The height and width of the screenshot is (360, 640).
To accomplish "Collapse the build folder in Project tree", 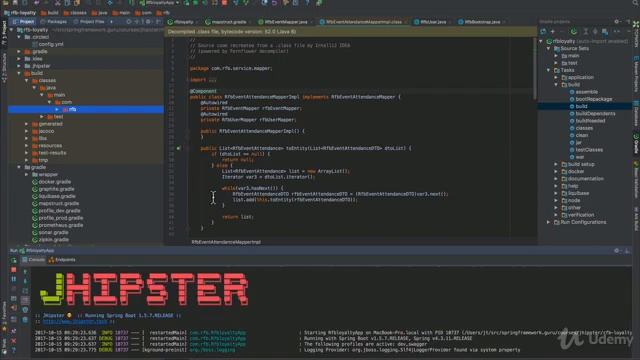I will [19, 73].
